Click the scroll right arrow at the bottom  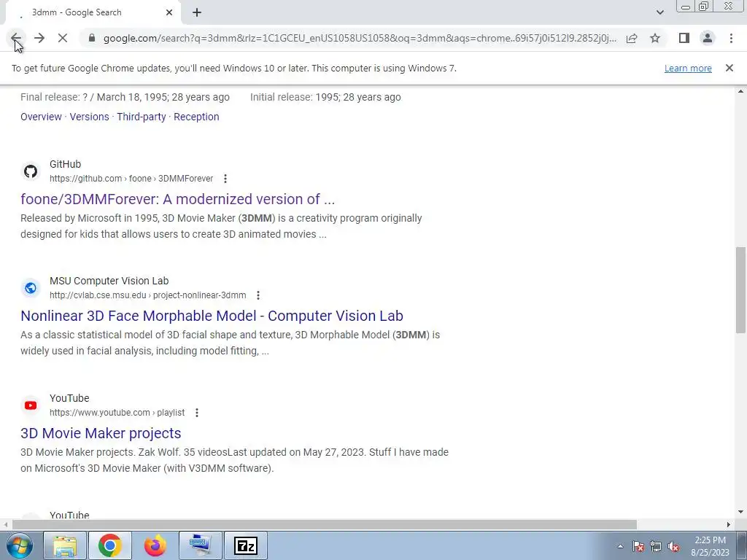click(729, 524)
